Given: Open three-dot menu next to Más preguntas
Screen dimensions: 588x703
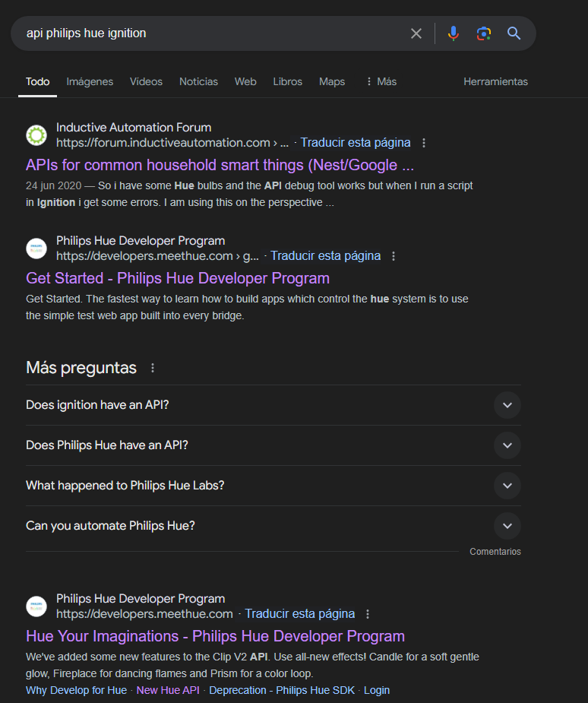Looking at the screenshot, I should click(153, 368).
